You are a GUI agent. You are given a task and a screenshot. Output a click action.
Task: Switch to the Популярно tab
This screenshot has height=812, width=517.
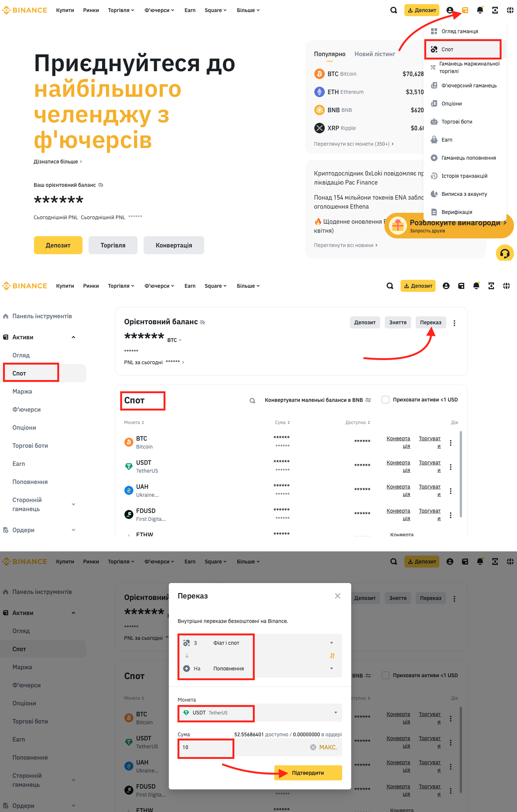(x=330, y=54)
